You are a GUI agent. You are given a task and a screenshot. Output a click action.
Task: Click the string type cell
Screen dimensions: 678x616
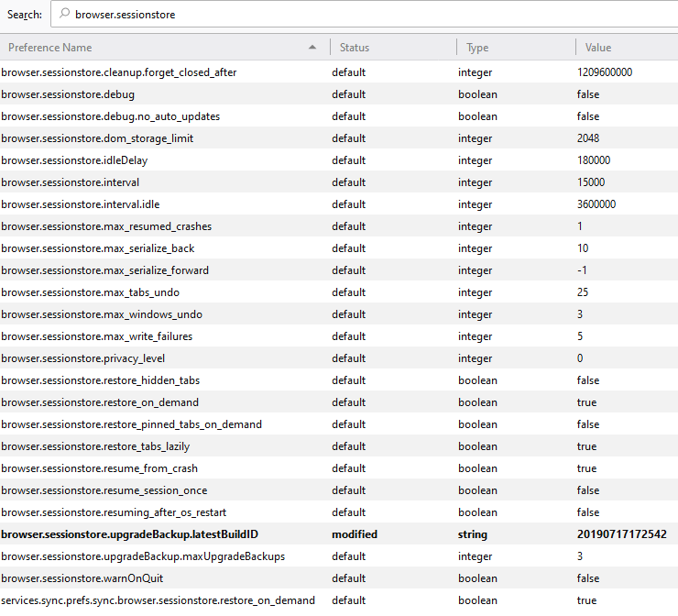tap(473, 534)
